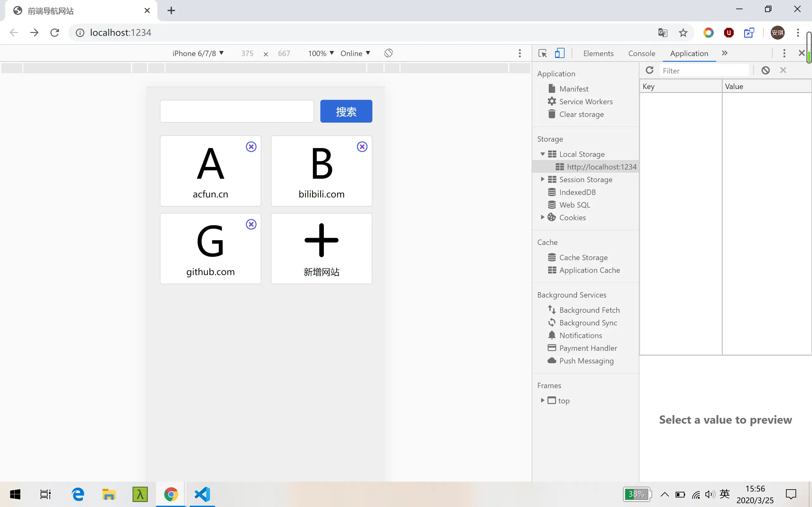Screen dimensions: 812x507
Task: Remove the github.com site card
Action: 251,224
